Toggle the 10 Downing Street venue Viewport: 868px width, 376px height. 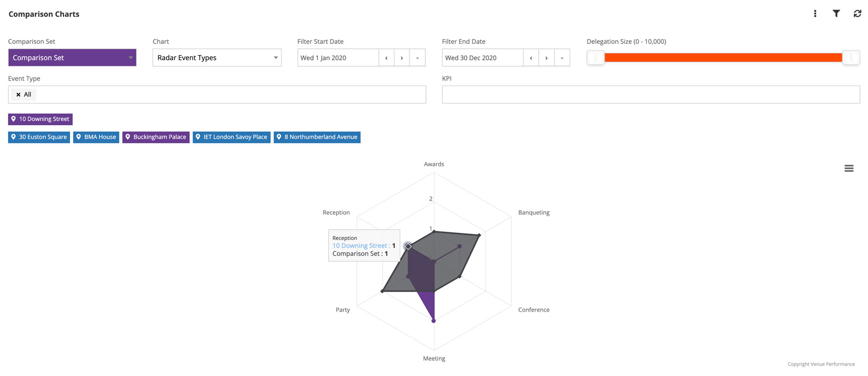[x=40, y=119]
